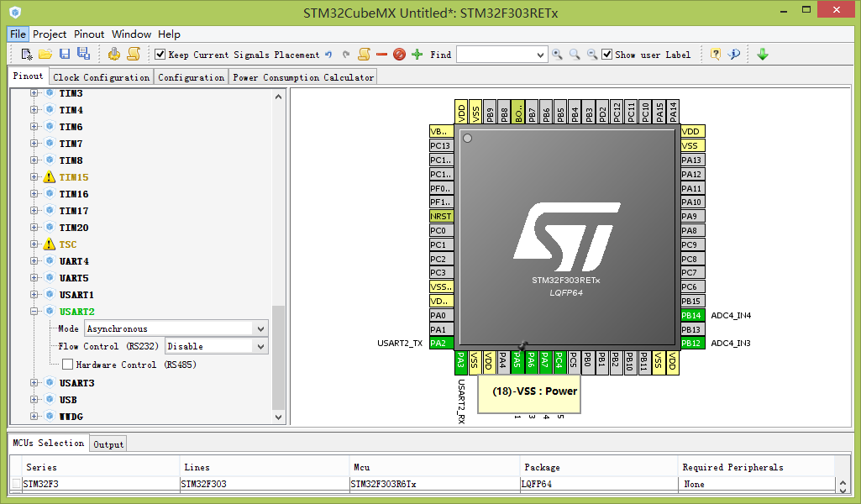
Task: Expand the USART3 tree node
Action: point(34,383)
